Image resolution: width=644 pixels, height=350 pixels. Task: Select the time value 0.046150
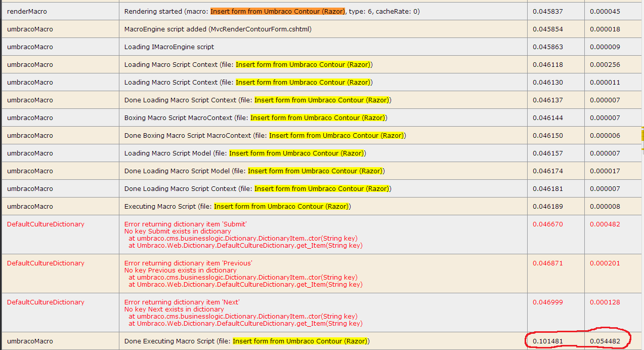[548, 135]
